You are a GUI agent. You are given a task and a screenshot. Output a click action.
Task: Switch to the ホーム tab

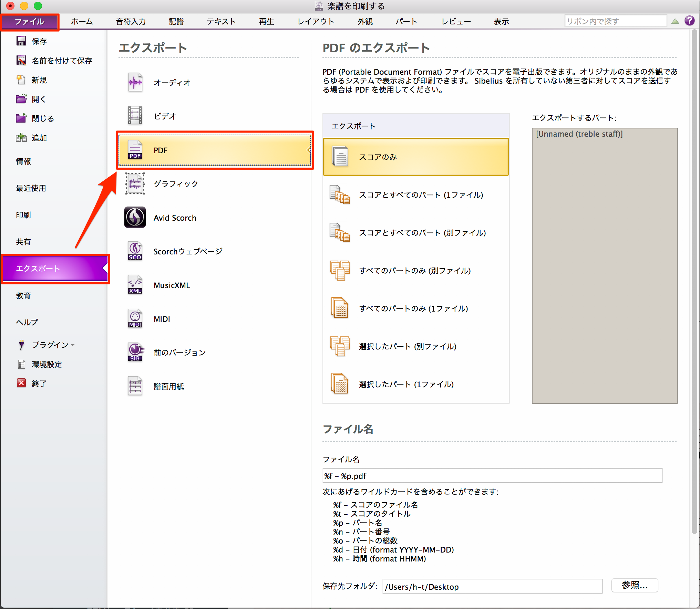pos(82,22)
